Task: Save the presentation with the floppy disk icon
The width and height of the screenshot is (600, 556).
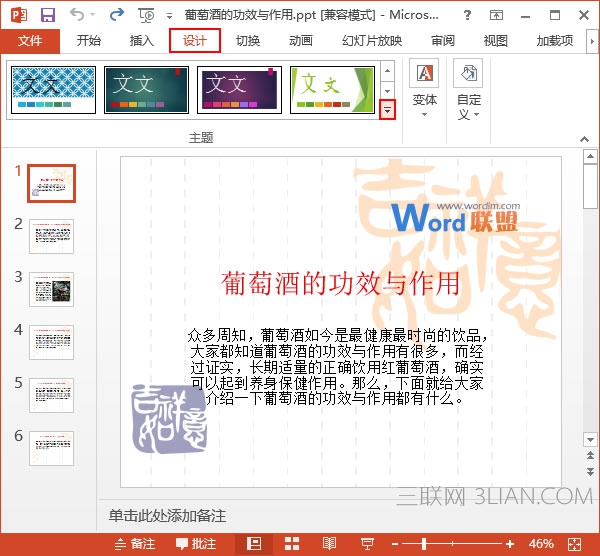Action: coord(48,15)
